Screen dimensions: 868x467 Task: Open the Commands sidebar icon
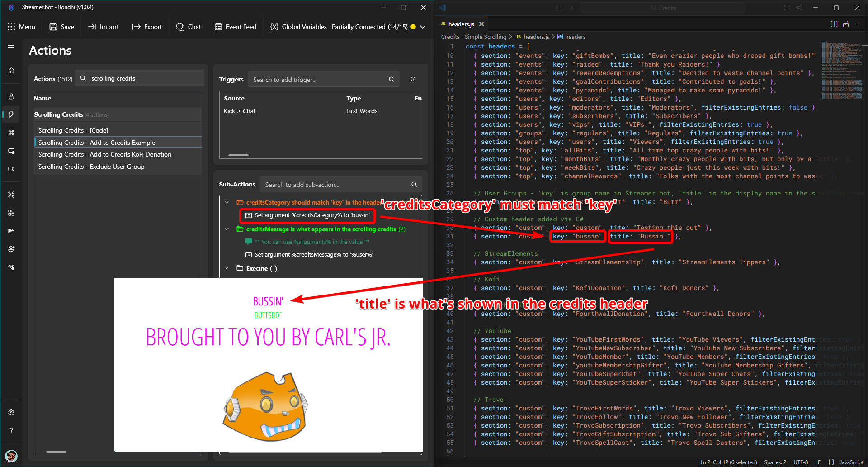[11, 133]
